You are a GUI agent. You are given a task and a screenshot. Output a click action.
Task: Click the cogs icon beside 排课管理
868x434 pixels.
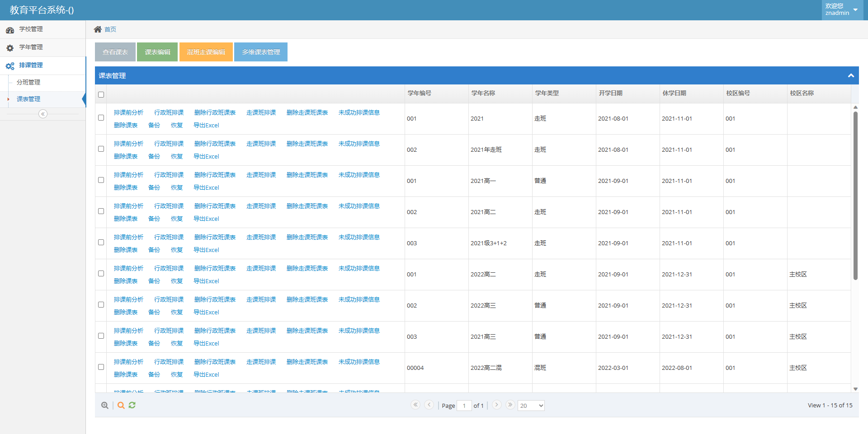[x=10, y=66]
